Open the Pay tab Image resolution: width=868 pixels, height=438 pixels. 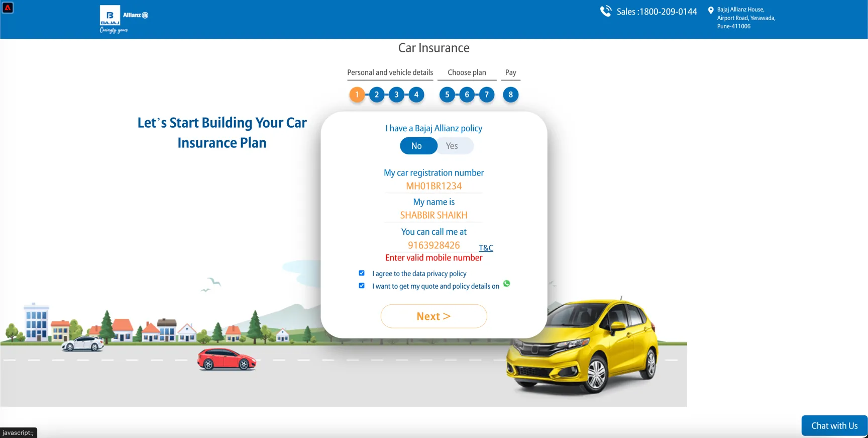(511, 73)
